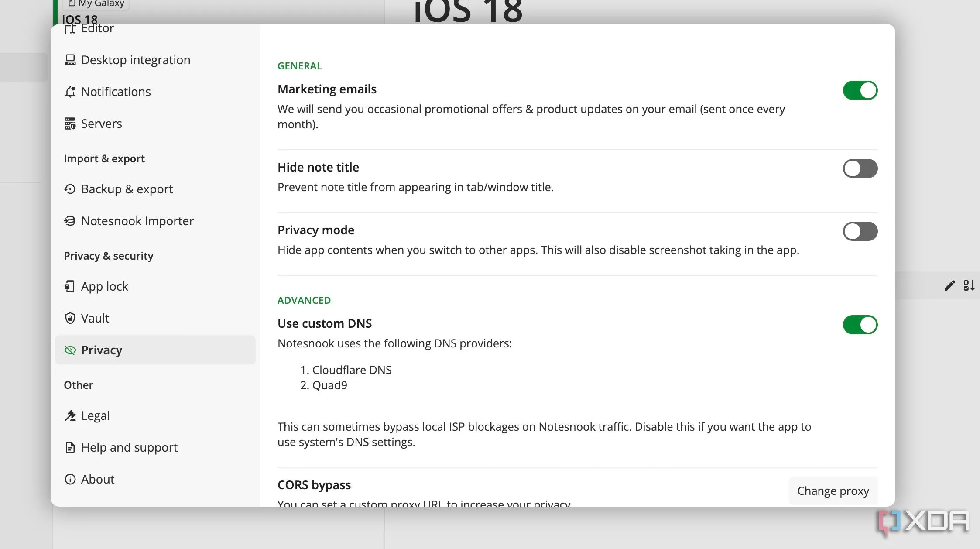
Task: Enable the Hide note title toggle
Action: (x=860, y=168)
